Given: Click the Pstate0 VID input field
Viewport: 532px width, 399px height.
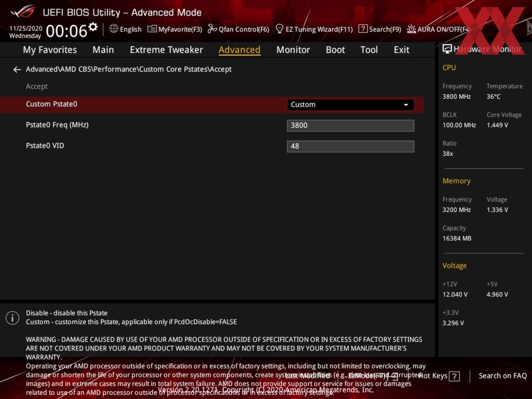Looking at the screenshot, I should 350,146.
